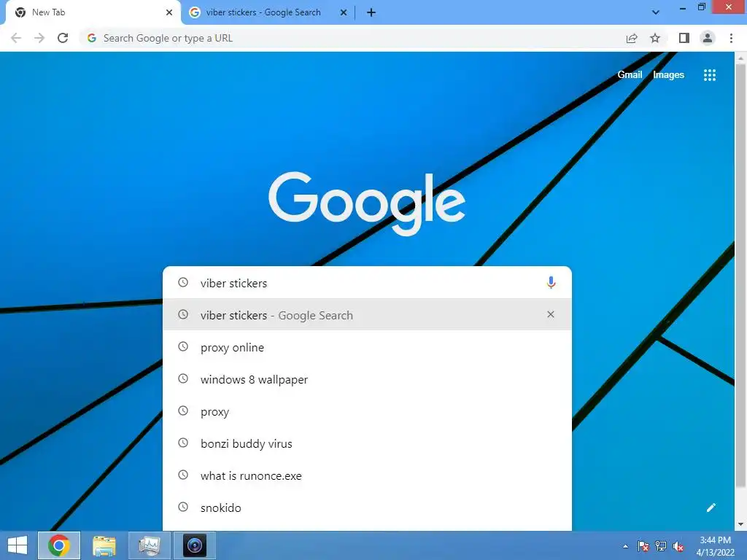747x560 pixels.
Task: Switch to the viber stickers - Google Search tab
Action: pyautogui.click(x=268, y=12)
